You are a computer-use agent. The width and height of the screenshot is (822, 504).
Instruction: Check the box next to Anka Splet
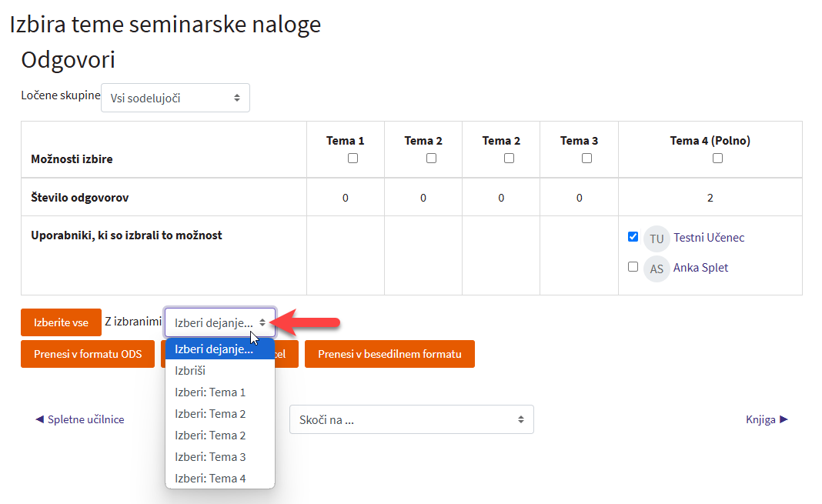(x=633, y=267)
